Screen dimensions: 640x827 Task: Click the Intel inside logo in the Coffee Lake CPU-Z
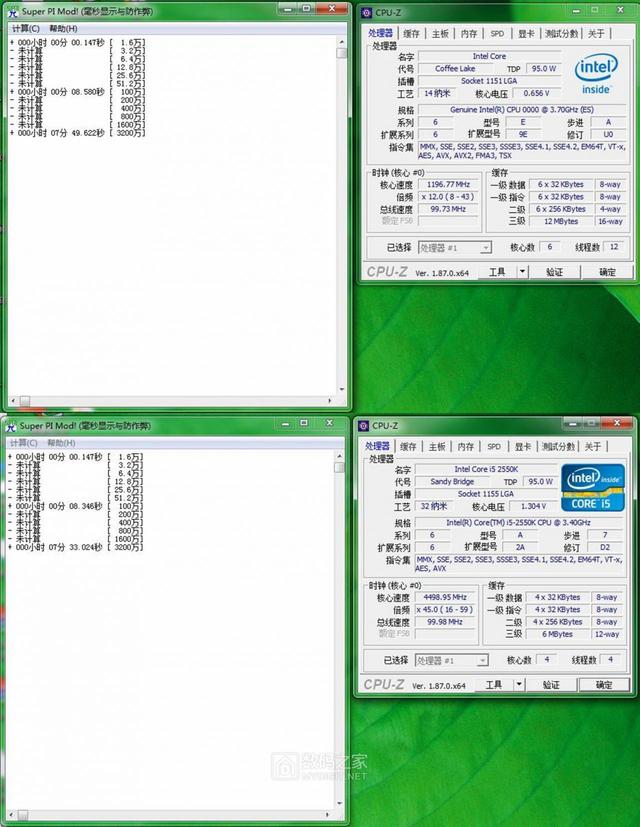[596, 73]
